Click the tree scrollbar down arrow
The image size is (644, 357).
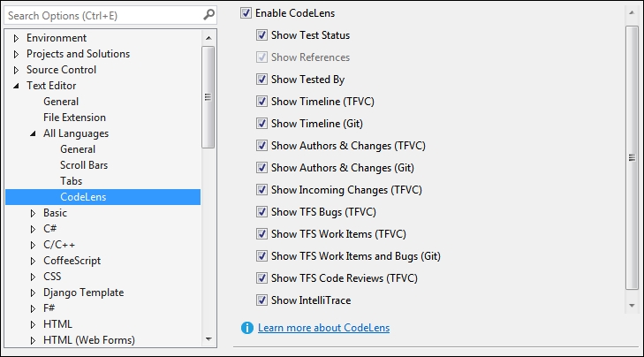tap(208, 338)
